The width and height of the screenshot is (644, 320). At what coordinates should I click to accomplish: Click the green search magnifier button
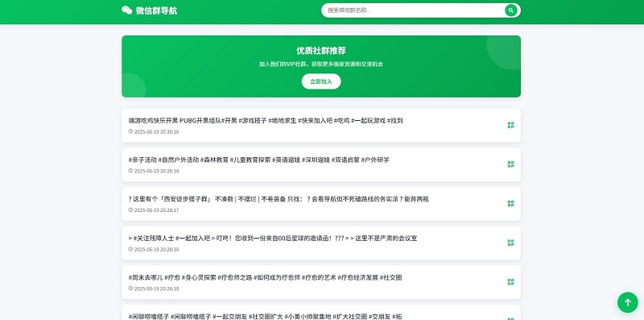511,10
